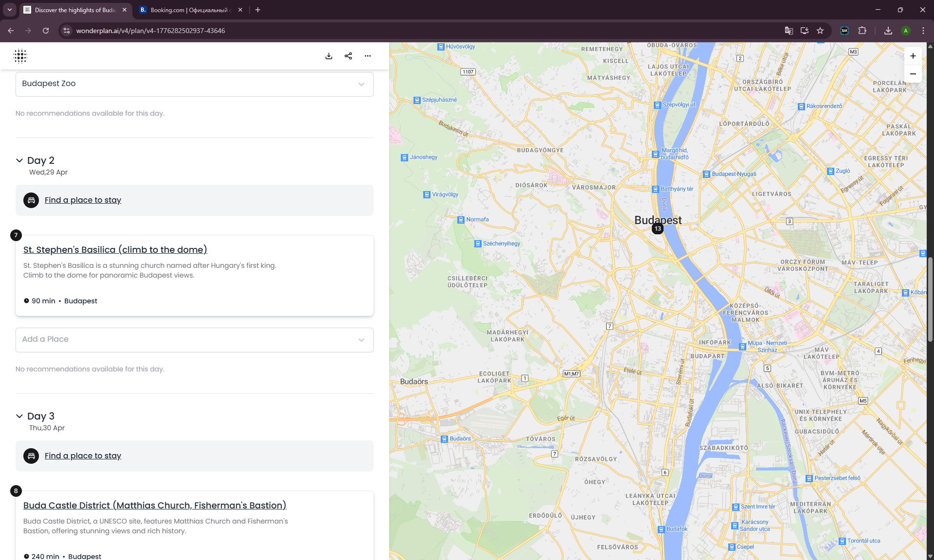This screenshot has height=560, width=934.
Task: Click the browser address bar URL
Action: pos(151,31)
